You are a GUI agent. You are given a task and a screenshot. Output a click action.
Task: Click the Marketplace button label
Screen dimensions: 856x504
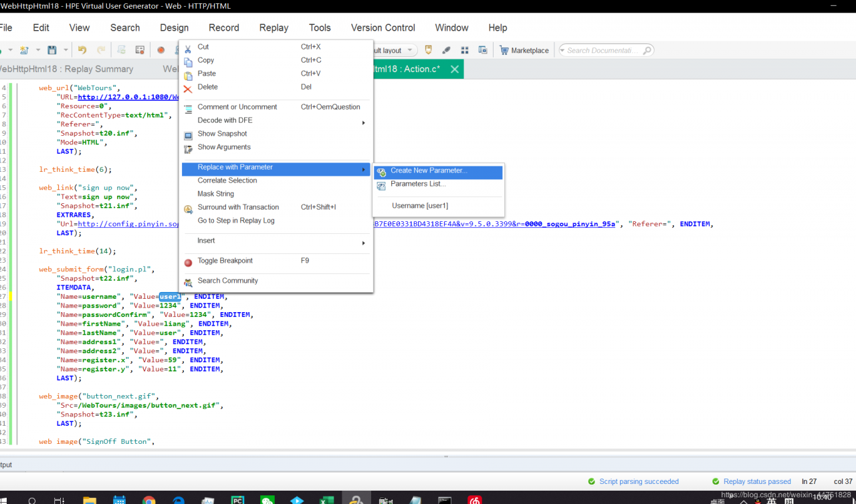point(530,51)
